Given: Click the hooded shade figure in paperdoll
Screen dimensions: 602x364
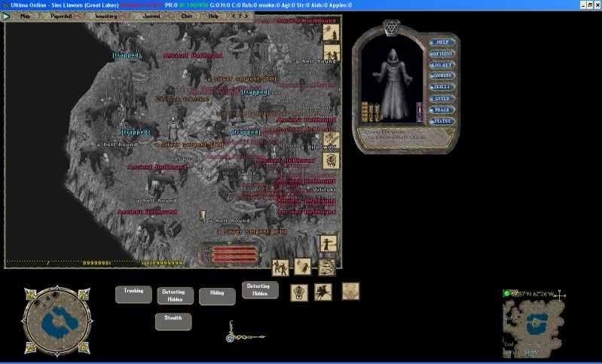Looking at the screenshot, I should pos(392,84).
